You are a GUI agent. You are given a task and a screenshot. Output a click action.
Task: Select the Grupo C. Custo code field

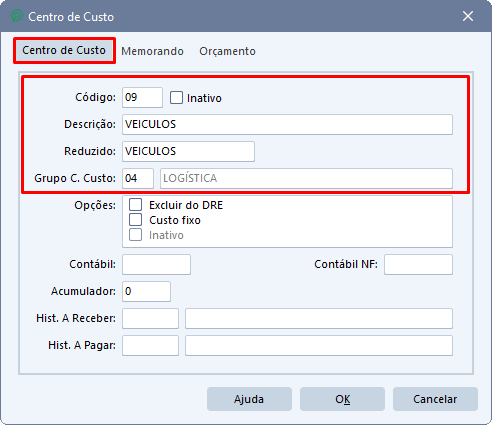click(x=138, y=178)
